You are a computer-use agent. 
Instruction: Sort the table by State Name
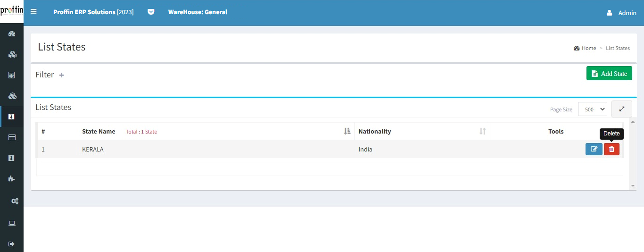[x=347, y=131]
